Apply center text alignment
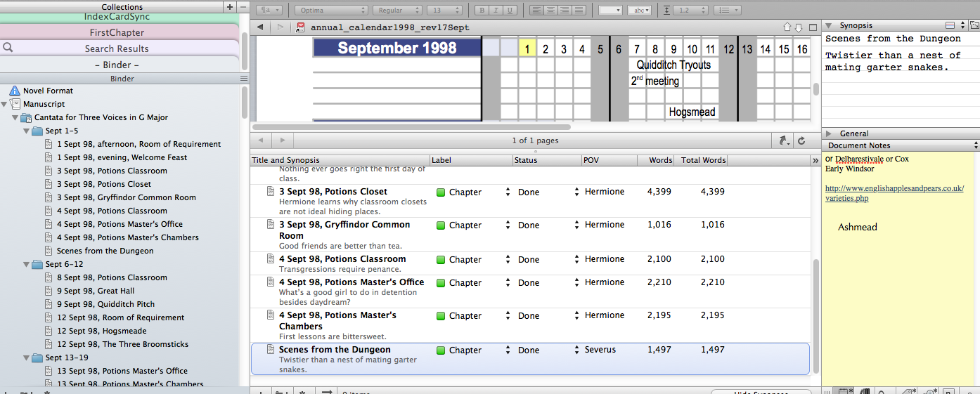The width and height of the screenshot is (980, 394). point(550,10)
